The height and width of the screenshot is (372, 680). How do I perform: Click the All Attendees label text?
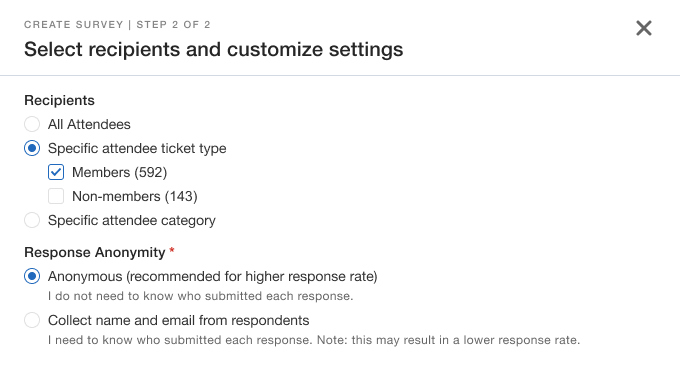(89, 124)
